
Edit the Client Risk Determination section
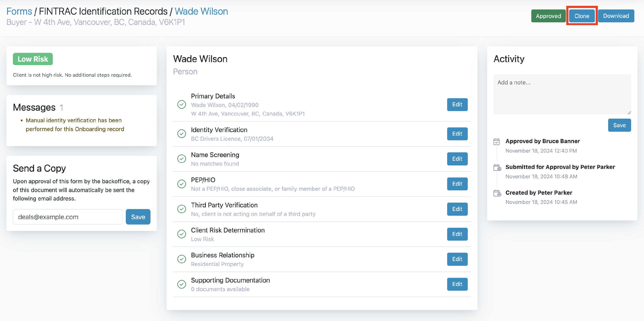pyautogui.click(x=457, y=234)
